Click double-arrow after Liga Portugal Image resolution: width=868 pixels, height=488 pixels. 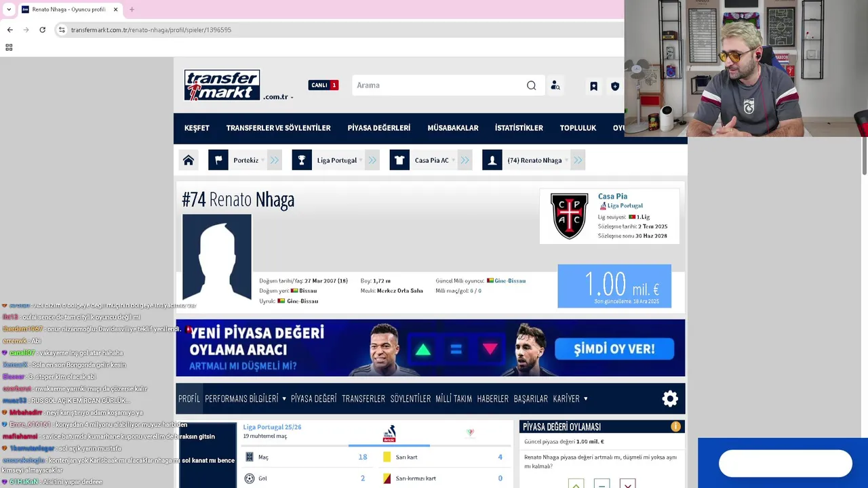pos(372,161)
